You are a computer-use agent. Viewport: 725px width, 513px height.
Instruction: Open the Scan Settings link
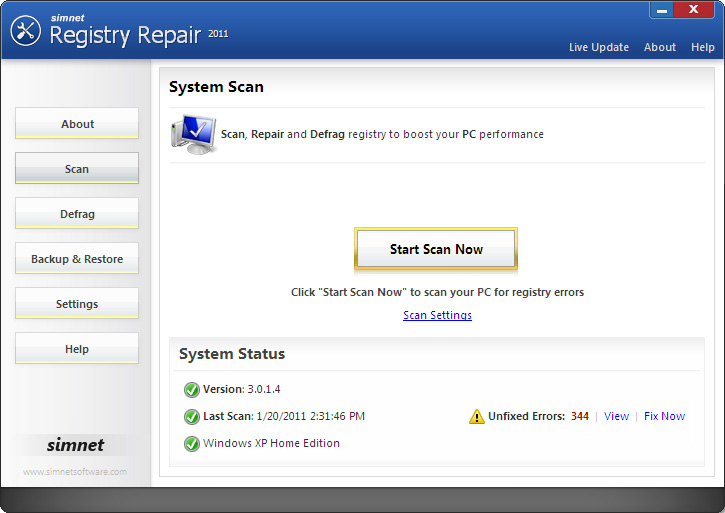click(x=437, y=315)
